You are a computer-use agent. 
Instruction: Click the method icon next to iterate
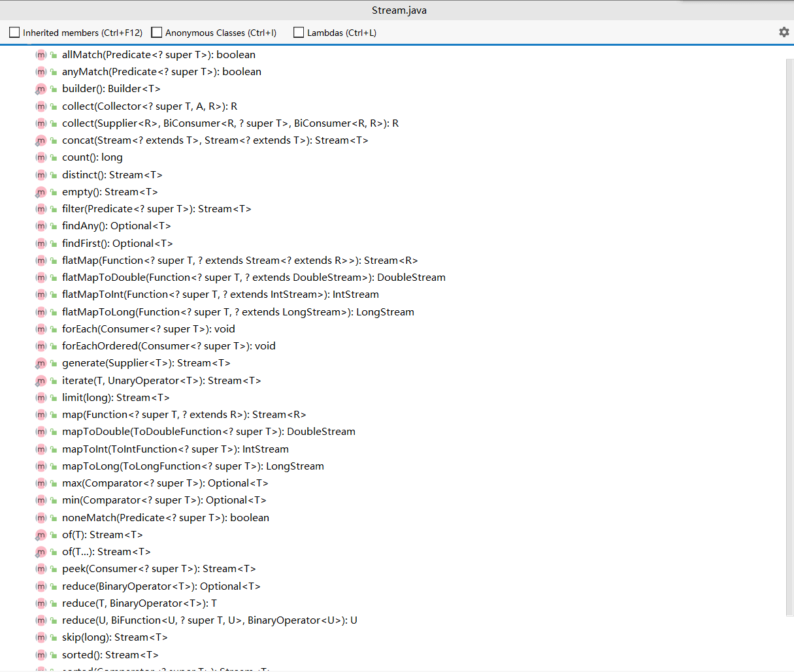tap(40, 380)
